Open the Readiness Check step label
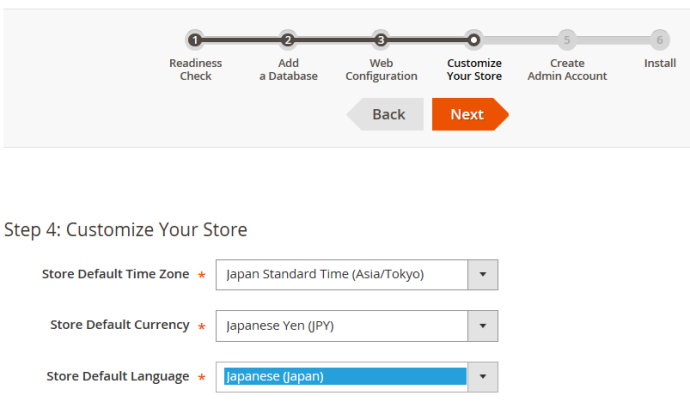Screen dimensions: 690x414 195,69
